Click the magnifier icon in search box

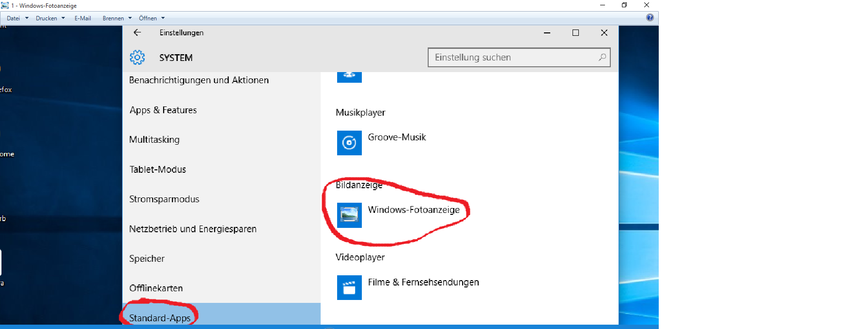point(602,57)
